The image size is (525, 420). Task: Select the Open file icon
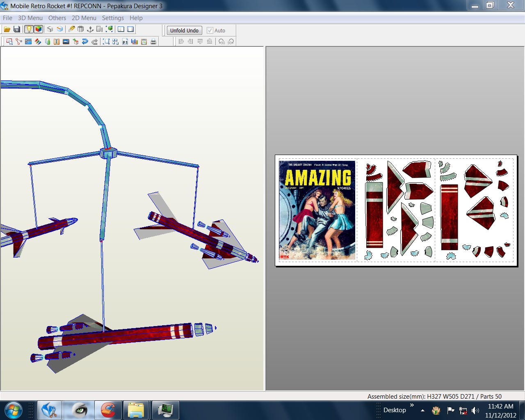7,29
